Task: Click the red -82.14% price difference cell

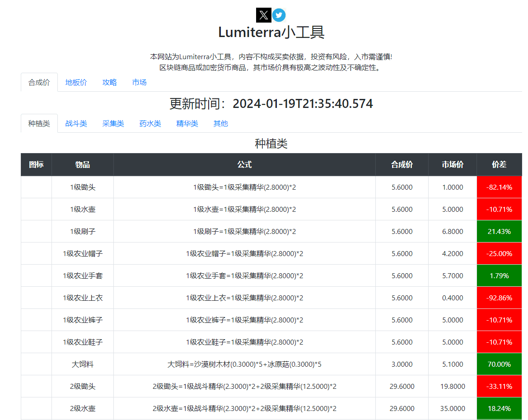Action: pos(499,187)
